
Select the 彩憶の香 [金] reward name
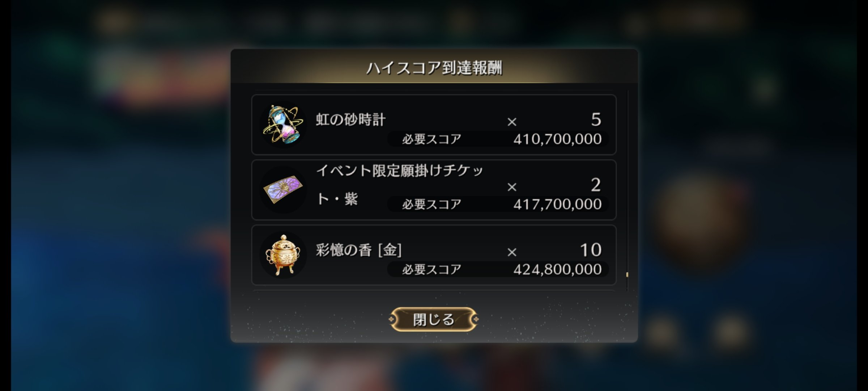coord(359,250)
